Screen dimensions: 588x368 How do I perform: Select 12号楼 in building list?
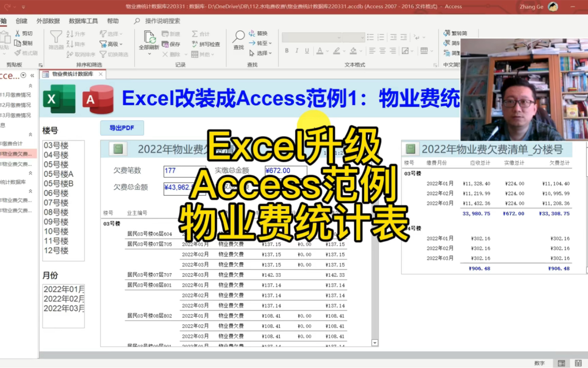pos(56,251)
